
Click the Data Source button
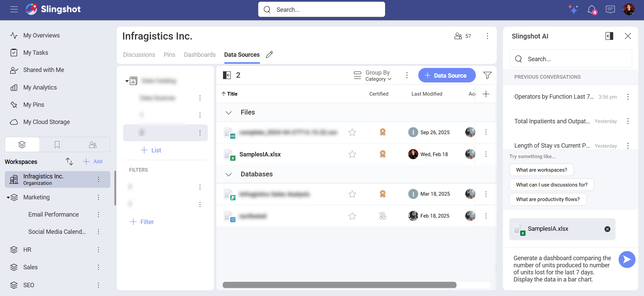pos(447,75)
